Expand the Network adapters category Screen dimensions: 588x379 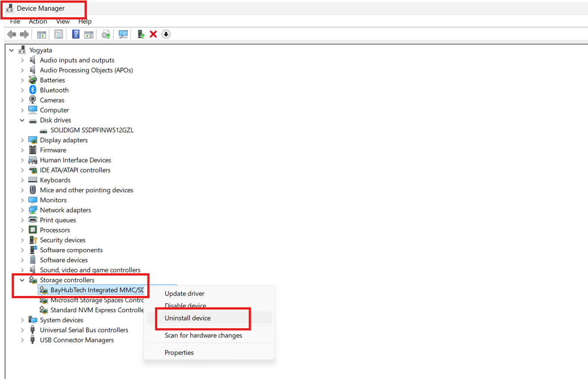tap(22, 210)
